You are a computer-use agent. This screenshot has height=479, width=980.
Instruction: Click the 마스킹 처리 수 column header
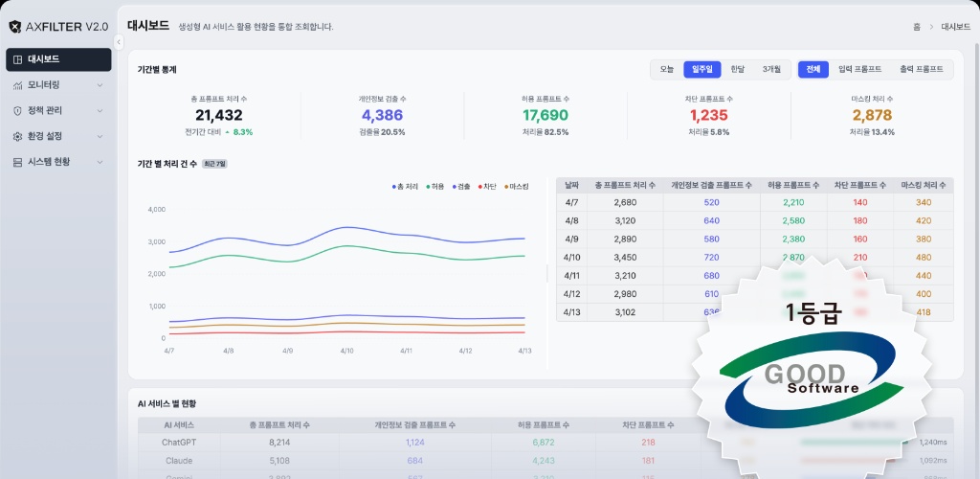(x=924, y=185)
